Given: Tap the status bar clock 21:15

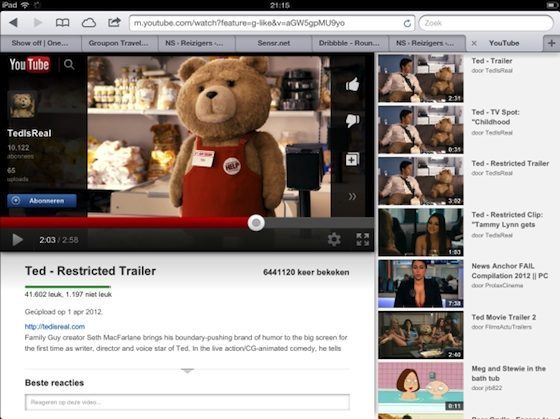Looking at the screenshot, I should tap(280, 5).
